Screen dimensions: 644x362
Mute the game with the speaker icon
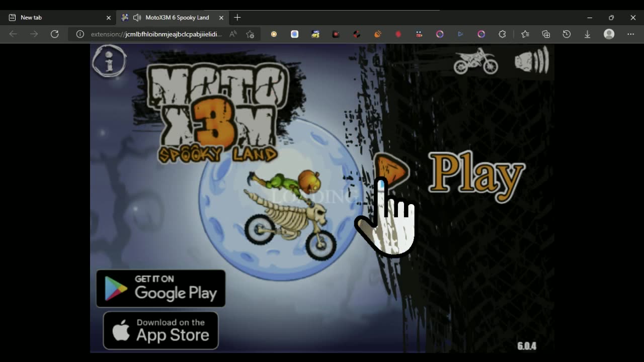click(x=532, y=60)
